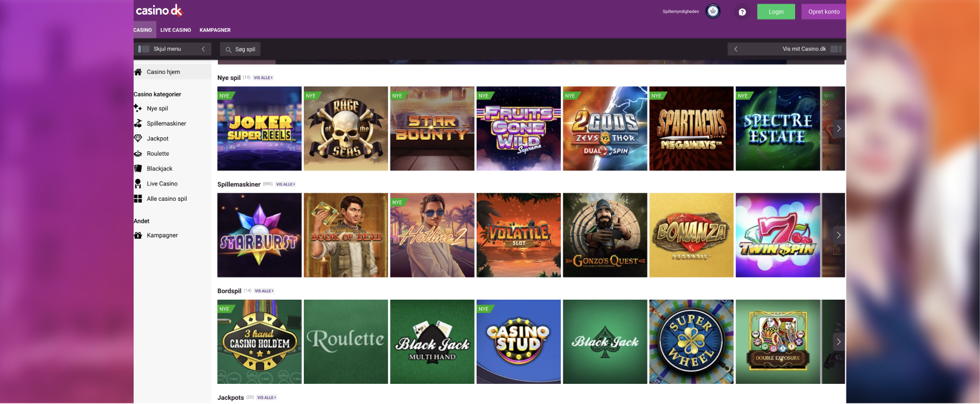Open the Joker Super Reels game
The width and height of the screenshot is (980, 404).
[x=259, y=129]
